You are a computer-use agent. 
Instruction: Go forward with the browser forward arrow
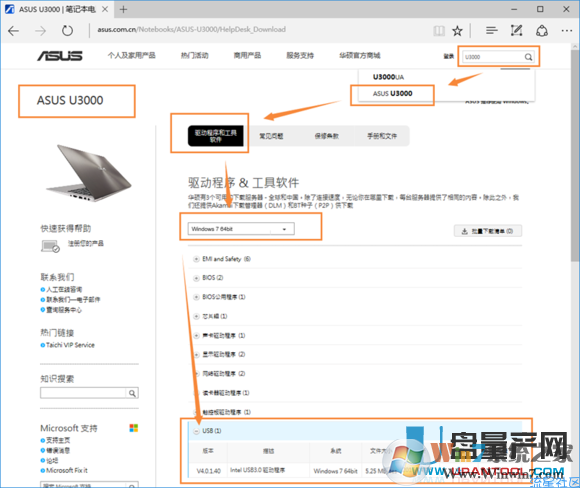[x=40, y=31]
